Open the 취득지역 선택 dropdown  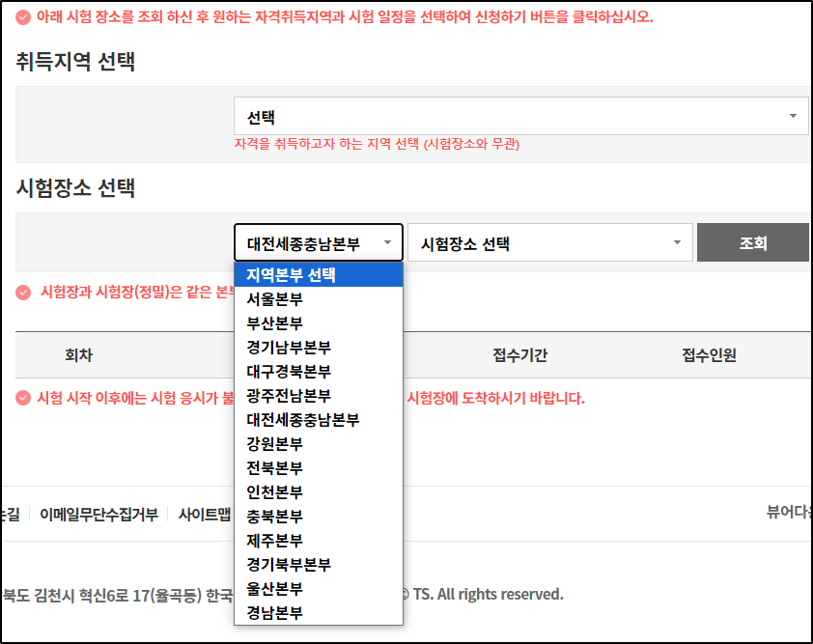[522, 116]
